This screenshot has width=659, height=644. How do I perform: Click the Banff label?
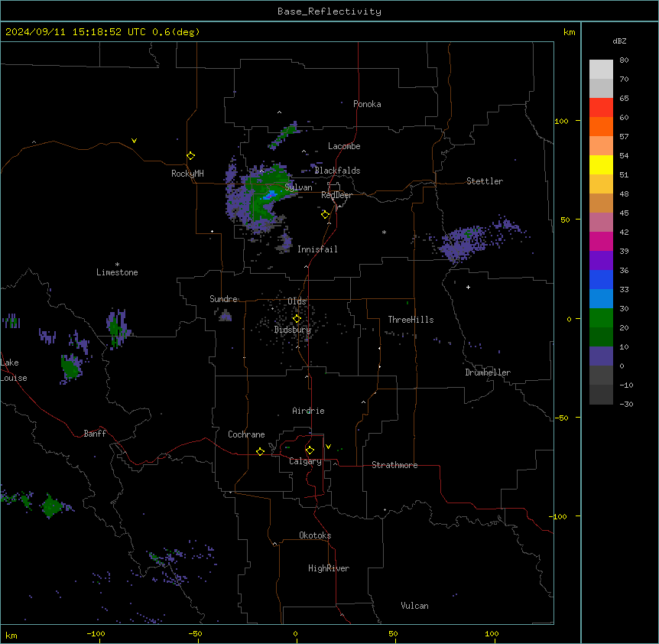click(95, 434)
